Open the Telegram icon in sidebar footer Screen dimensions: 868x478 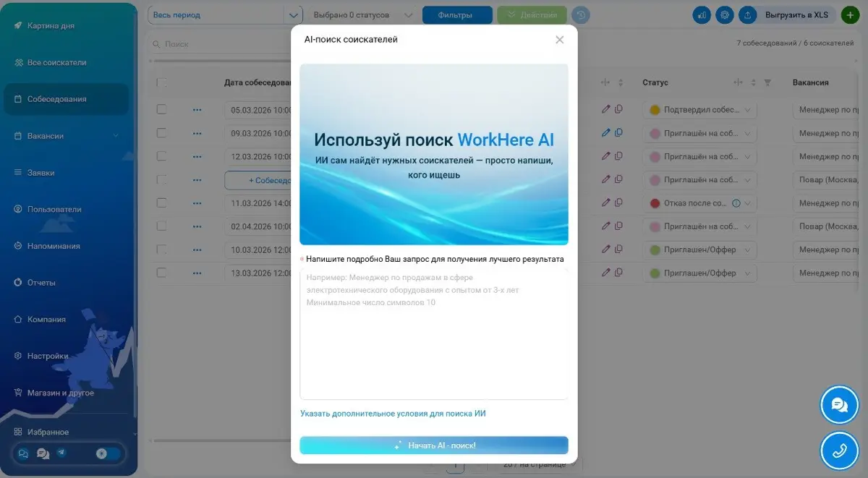pos(61,453)
